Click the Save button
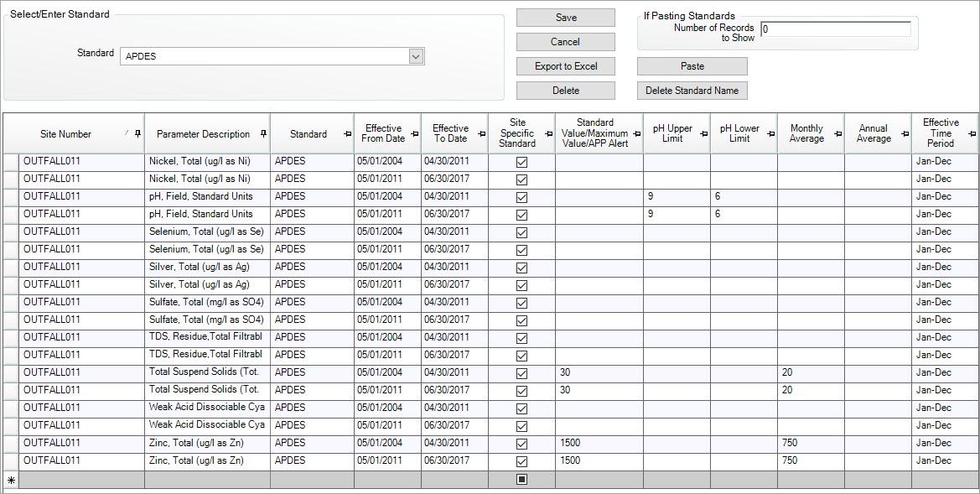This screenshot has width=980, height=494. (x=565, y=18)
